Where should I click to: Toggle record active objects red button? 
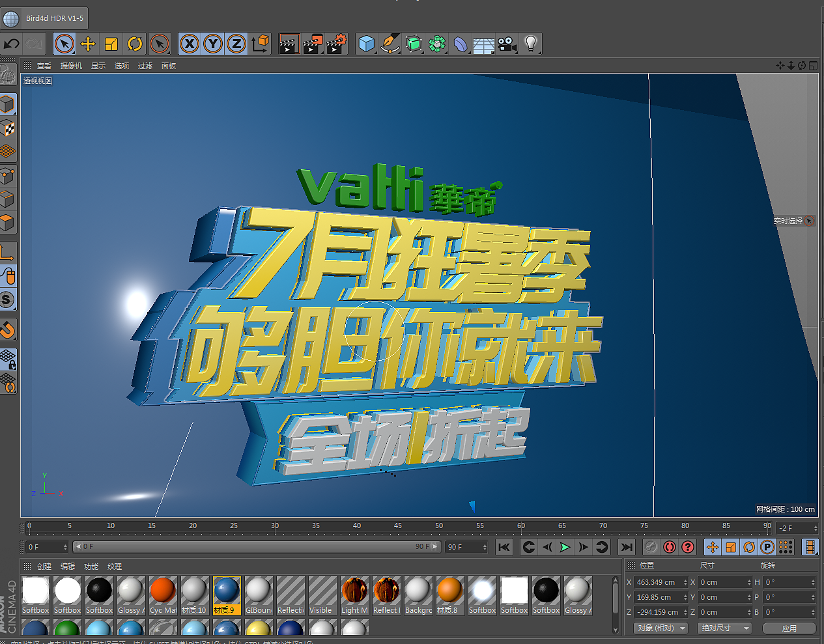[x=669, y=547]
